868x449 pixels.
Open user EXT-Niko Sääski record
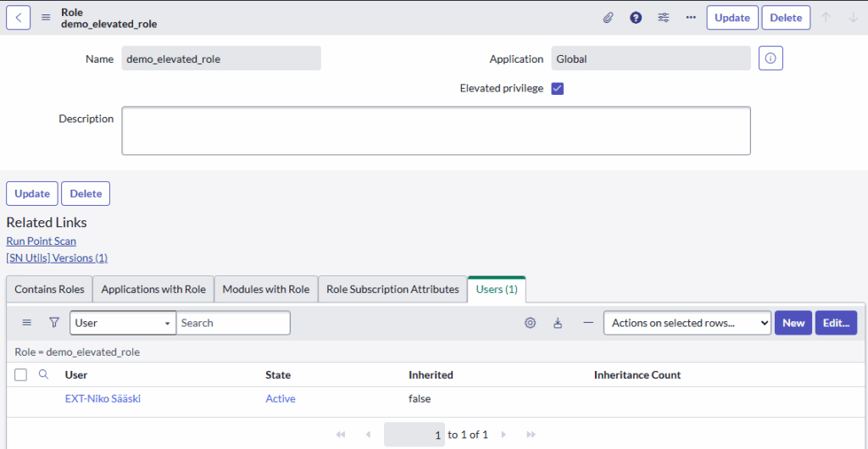pyautogui.click(x=103, y=398)
